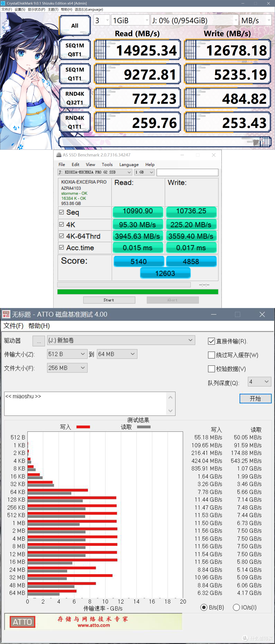Run the RND4K Q1T1 test
The image size is (275, 644).
[x=75, y=122]
